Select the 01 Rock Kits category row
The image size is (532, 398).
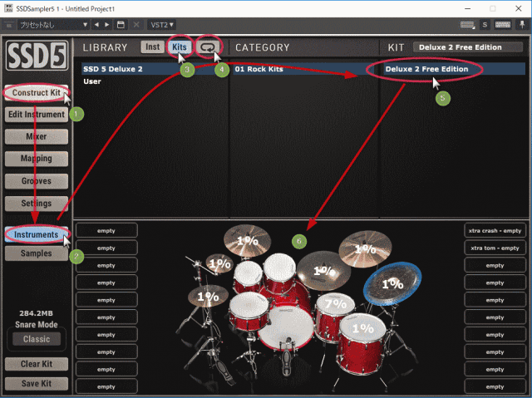tap(304, 69)
